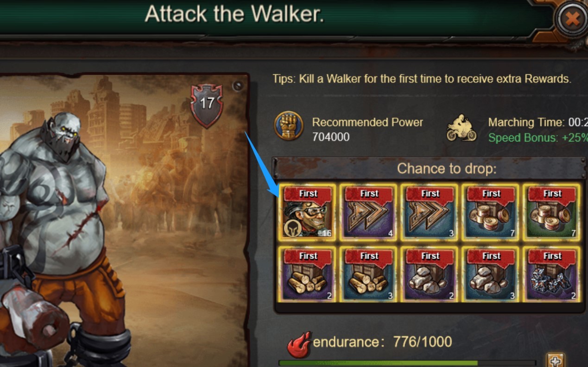Click the red flame endurance icon
The image size is (588, 367).
coord(299,345)
